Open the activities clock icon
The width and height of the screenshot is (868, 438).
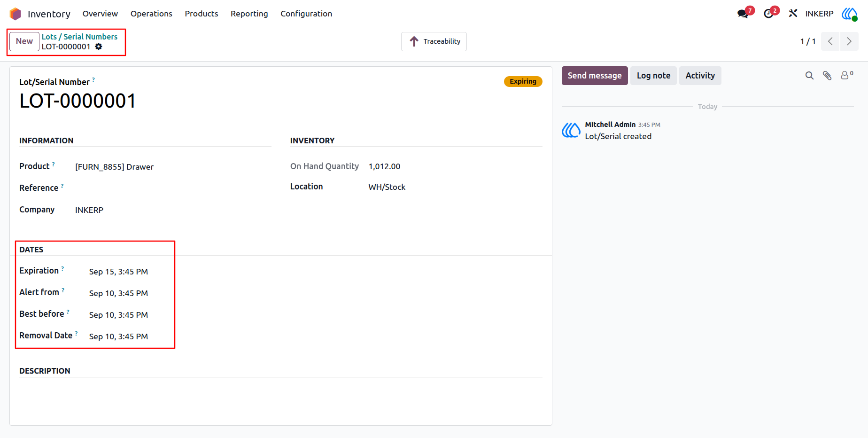click(768, 14)
